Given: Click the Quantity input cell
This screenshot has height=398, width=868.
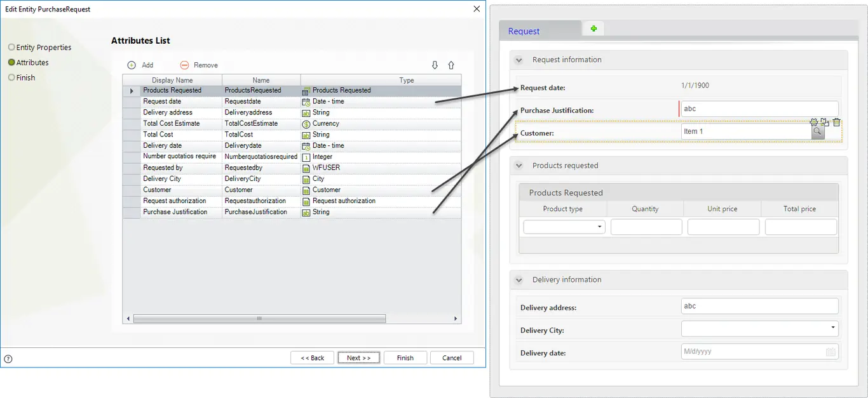Looking at the screenshot, I should (646, 227).
